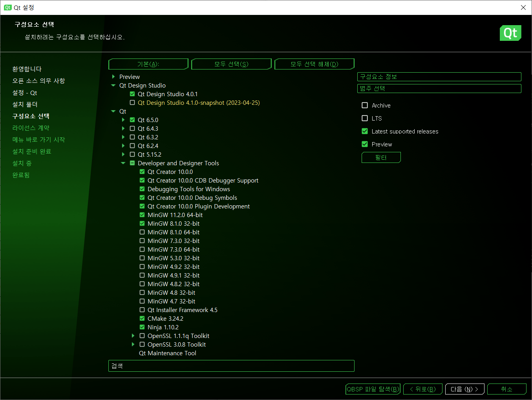Uncheck the Qt 6.5.0 checkbox
Viewport: 532px width, 400px height.
point(132,120)
